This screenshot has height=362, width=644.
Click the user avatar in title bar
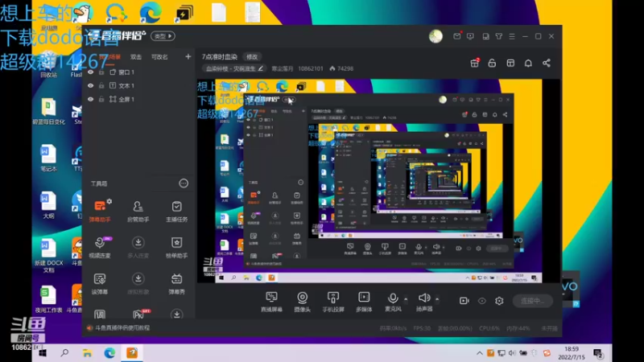(x=436, y=36)
